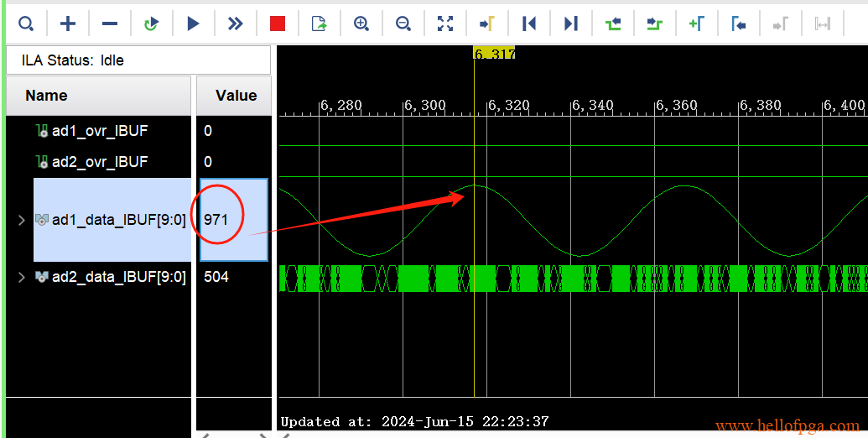Go to the previous transition icon
Viewport: 868px width, 438px height.
point(613,23)
